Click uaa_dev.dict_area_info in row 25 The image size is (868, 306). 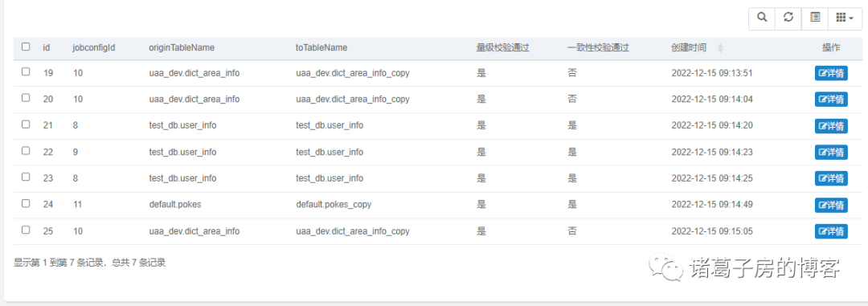pyautogui.click(x=194, y=231)
